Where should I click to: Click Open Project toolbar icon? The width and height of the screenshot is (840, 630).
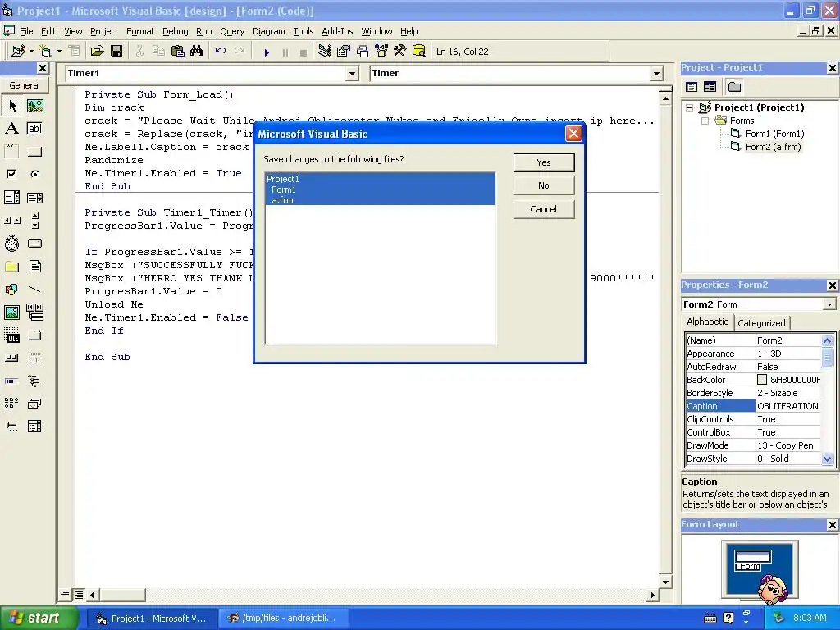(x=97, y=52)
